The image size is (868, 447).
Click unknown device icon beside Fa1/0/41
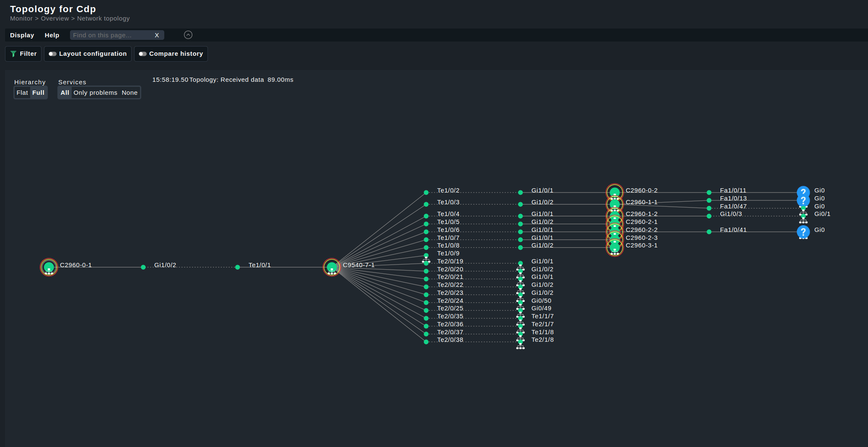point(803,231)
